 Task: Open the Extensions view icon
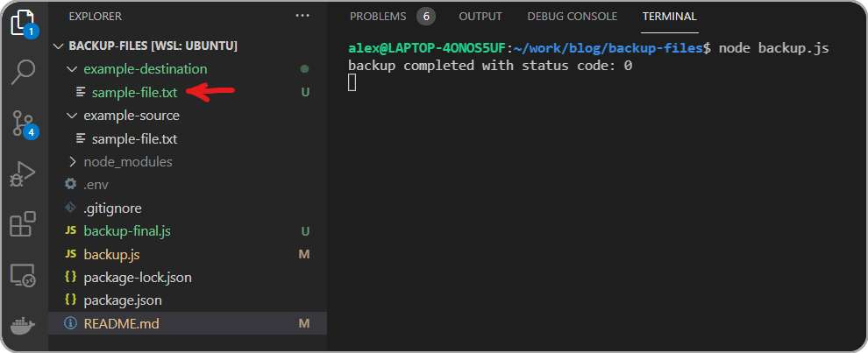tap(24, 224)
